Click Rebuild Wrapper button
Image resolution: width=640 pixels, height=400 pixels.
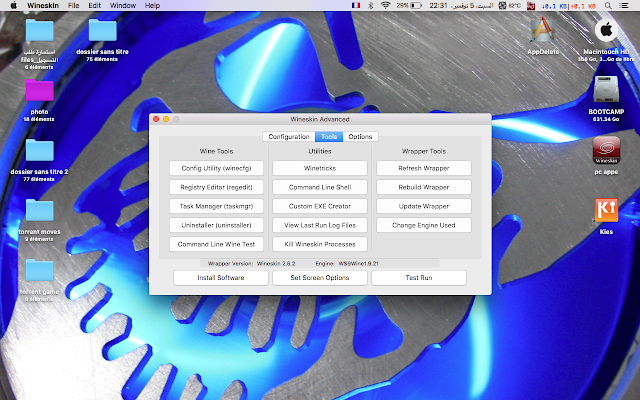[424, 187]
